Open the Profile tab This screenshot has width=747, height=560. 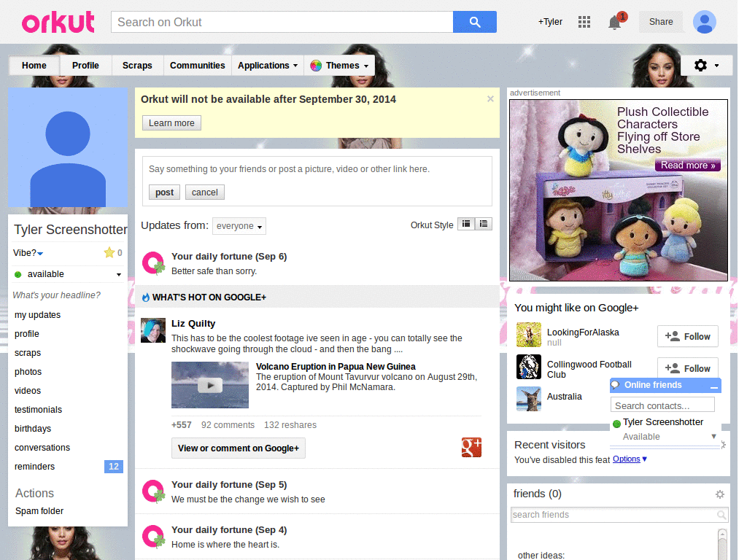tap(86, 66)
